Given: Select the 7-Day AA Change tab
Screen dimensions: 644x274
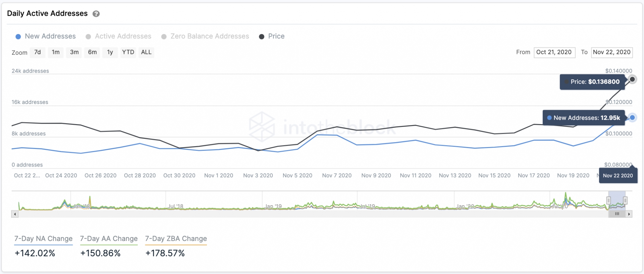Looking at the screenshot, I should coord(109,239).
